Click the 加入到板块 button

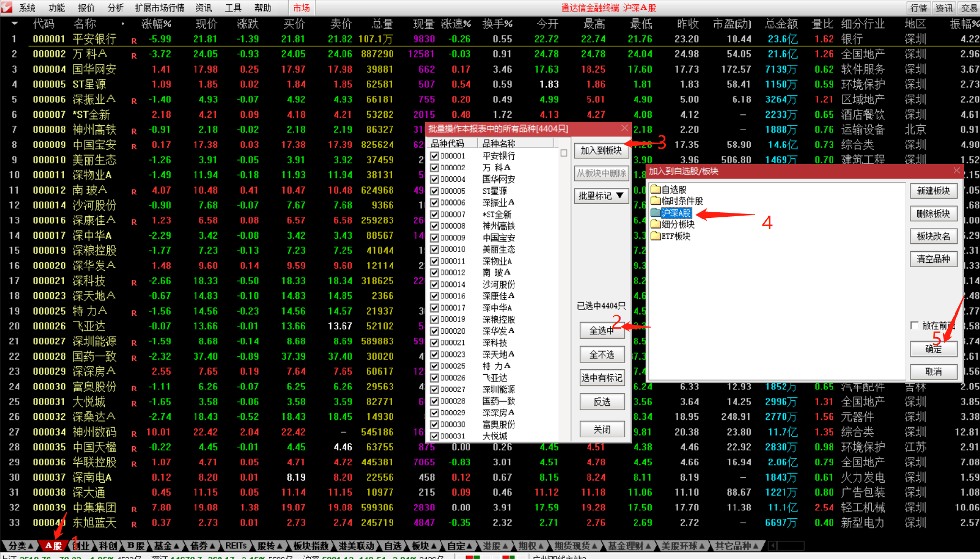[x=601, y=150]
